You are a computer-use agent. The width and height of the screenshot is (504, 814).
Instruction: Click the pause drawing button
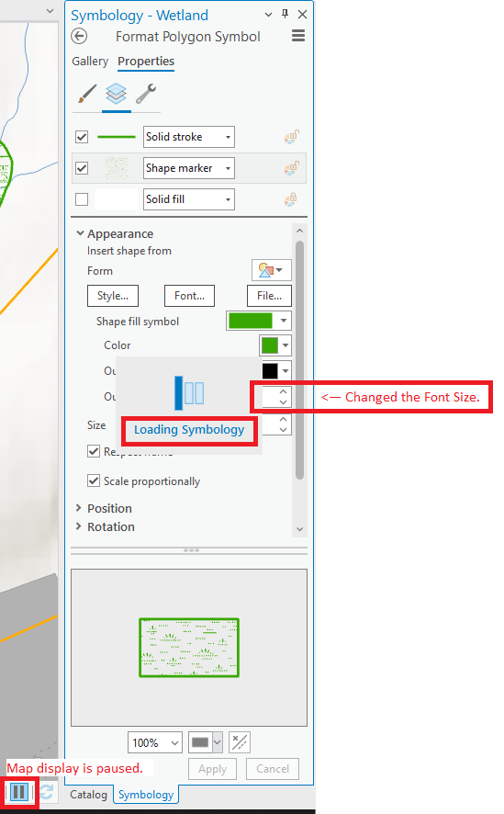[19, 792]
